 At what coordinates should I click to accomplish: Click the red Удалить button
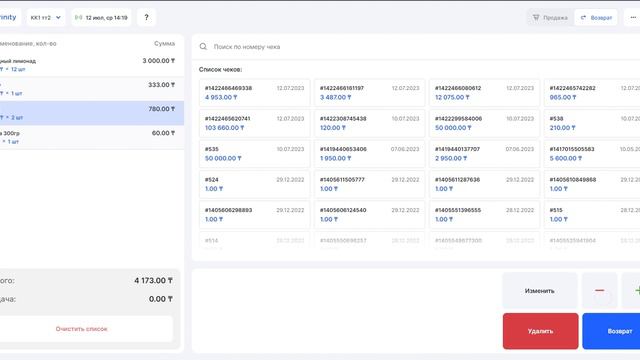click(x=540, y=331)
